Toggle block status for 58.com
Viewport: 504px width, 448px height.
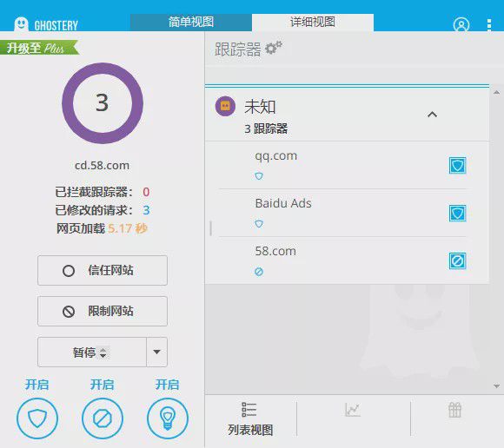(x=457, y=260)
